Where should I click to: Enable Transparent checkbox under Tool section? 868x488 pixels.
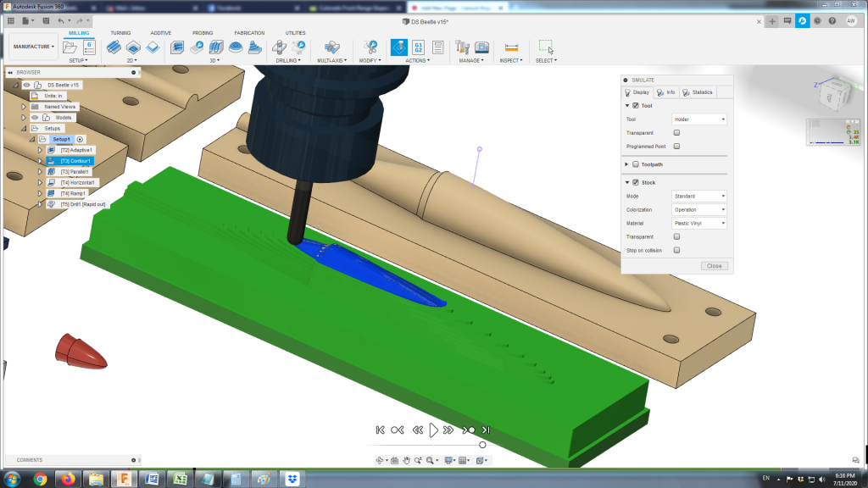click(x=676, y=133)
